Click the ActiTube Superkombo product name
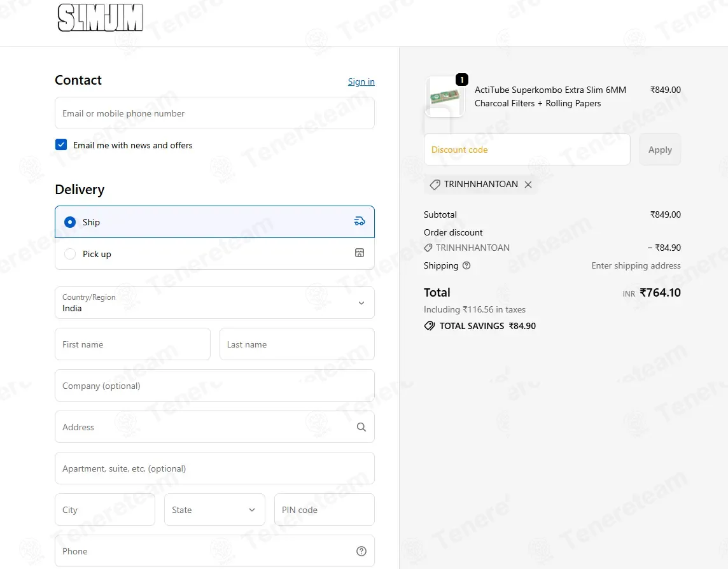 coord(550,97)
